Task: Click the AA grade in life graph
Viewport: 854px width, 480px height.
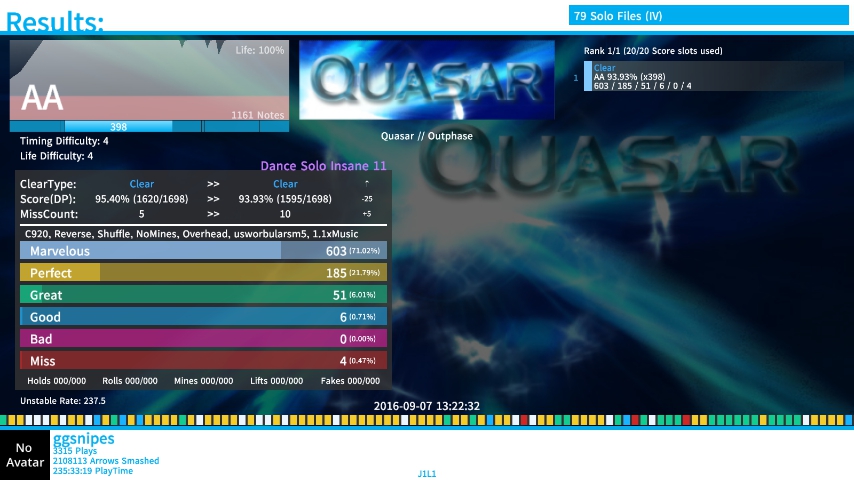Action: [42, 98]
